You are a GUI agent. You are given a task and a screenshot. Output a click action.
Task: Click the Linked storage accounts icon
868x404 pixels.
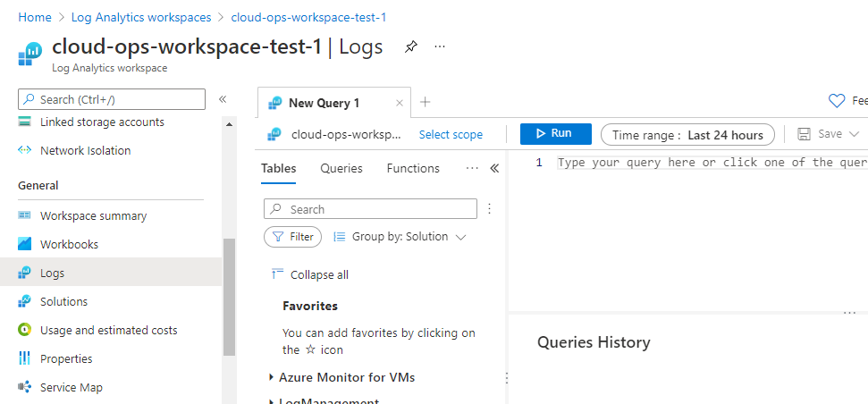[24, 122]
